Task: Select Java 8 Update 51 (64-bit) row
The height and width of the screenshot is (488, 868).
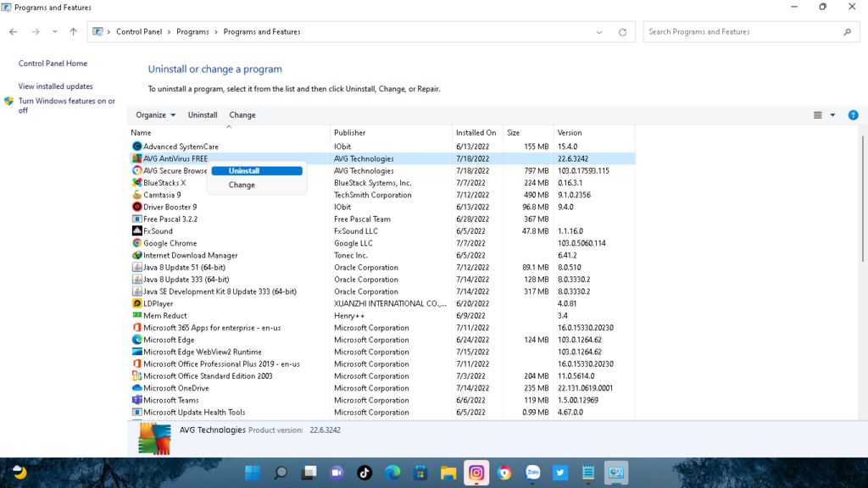Action: click(x=382, y=268)
